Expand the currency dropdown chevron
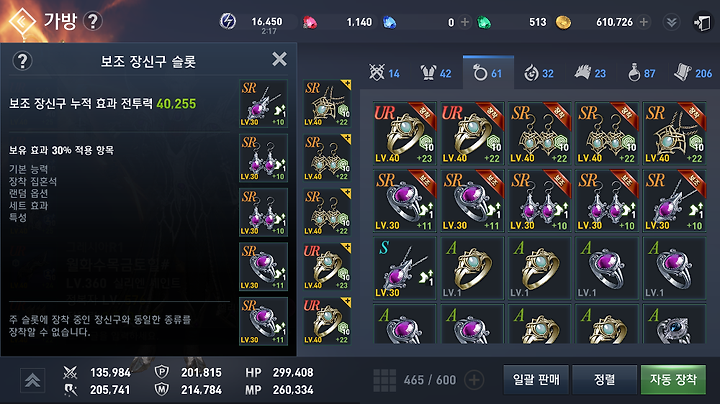Image resolution: width=720 pixels, height=404 pixels. pos(671,22)
